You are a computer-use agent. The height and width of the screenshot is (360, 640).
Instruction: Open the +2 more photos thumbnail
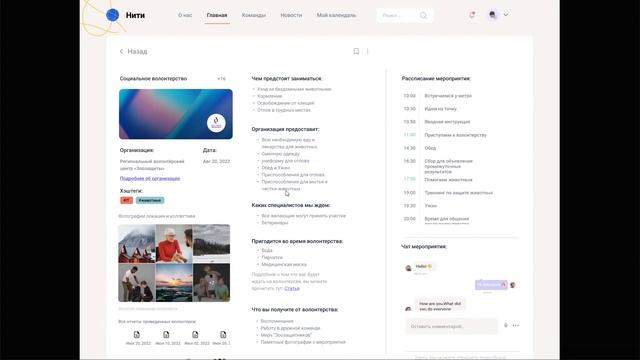[211, 282]
